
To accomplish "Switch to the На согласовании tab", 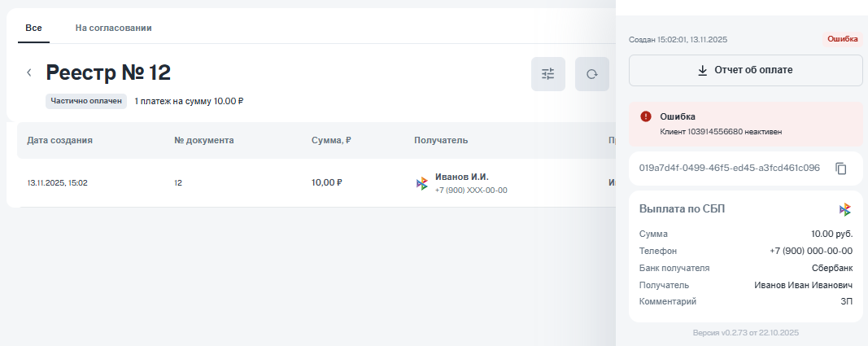I will 113,28.
